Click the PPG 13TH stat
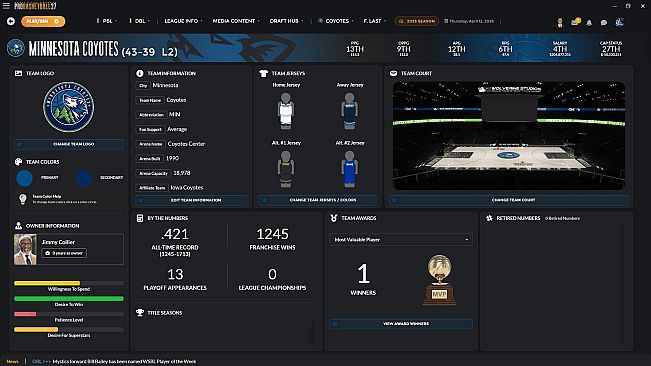The width and height of the screenshot is (651, 366). click(x=355, y=49)
